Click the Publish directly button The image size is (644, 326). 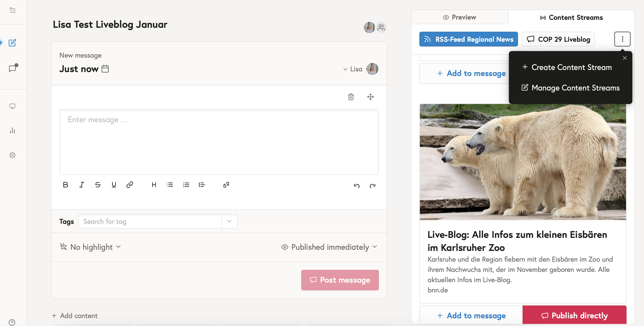coord(574,315)
